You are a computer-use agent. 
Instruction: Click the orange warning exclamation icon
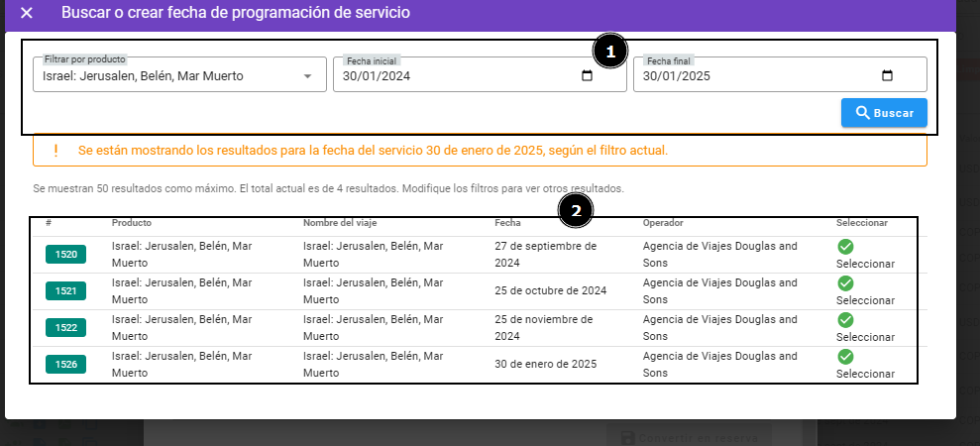pos(56,151)
